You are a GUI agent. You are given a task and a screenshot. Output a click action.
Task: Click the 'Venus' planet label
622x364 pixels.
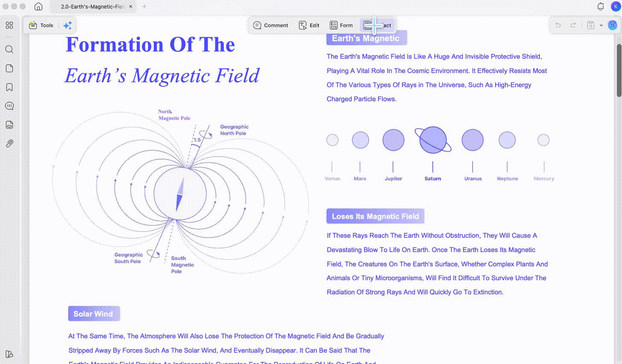332,179
